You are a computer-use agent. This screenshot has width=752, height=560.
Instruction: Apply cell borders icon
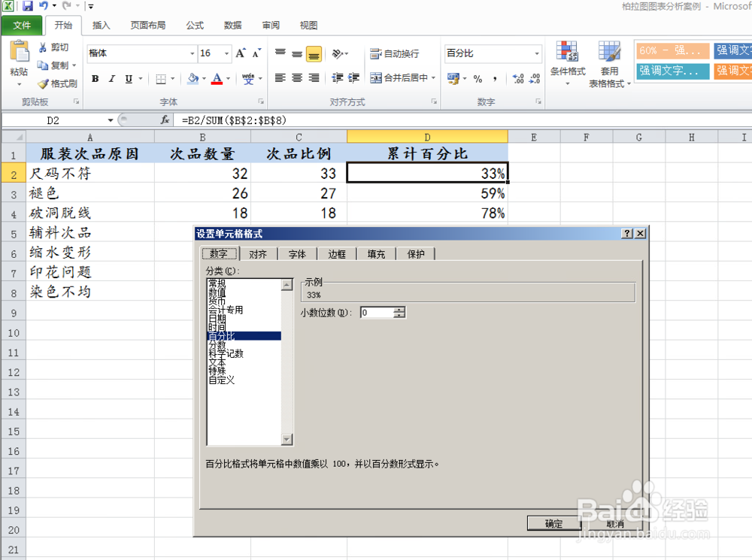click(161, 79)
